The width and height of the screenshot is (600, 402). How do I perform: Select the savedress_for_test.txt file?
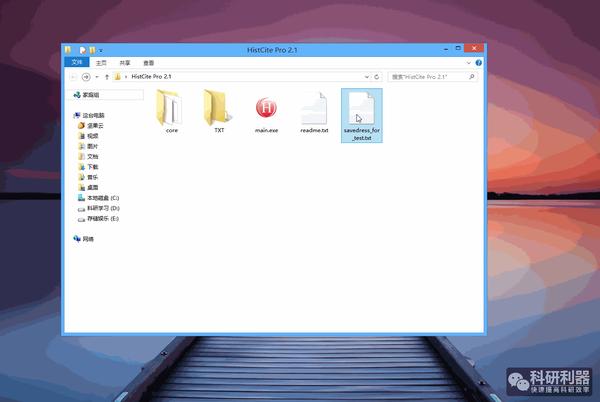tap(362, 116)
